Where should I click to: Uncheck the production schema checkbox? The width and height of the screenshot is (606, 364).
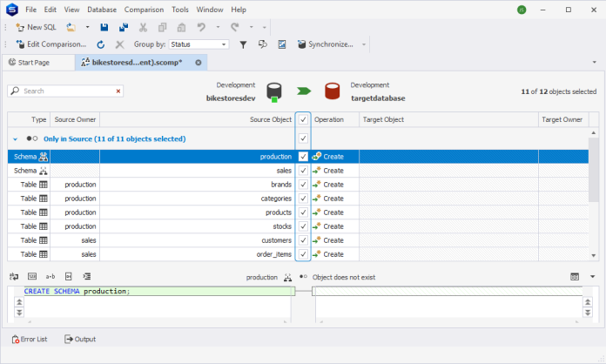tap(303, 157)
